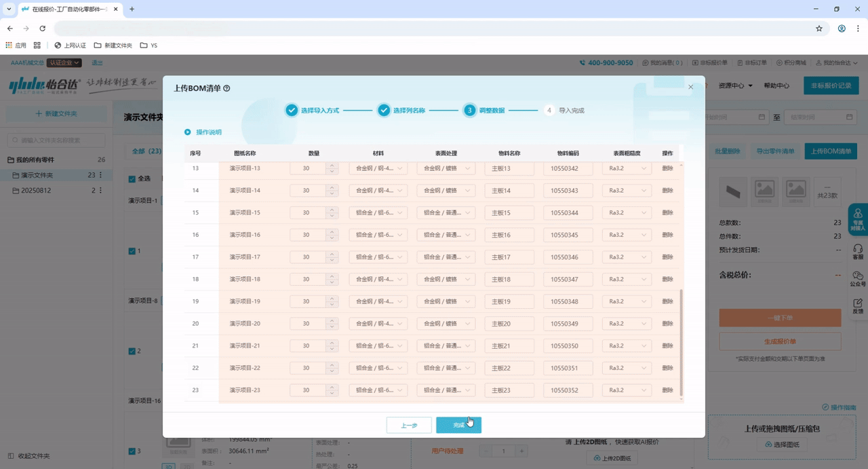This screenshot has height=469, width=868.
Task: Click the help icon beside 上传BOM清单 title
Action: pos(226,88)
